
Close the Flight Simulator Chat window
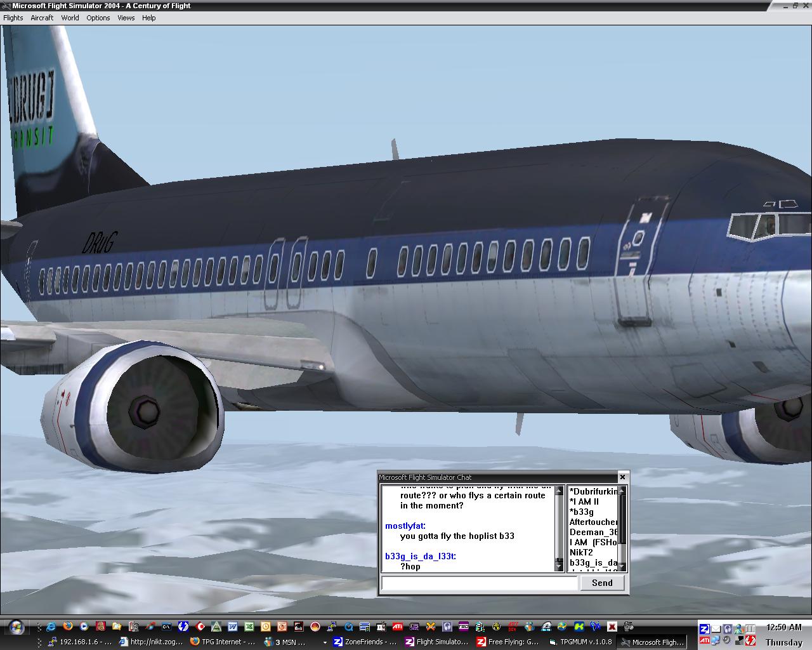click(x=622, y=477)
